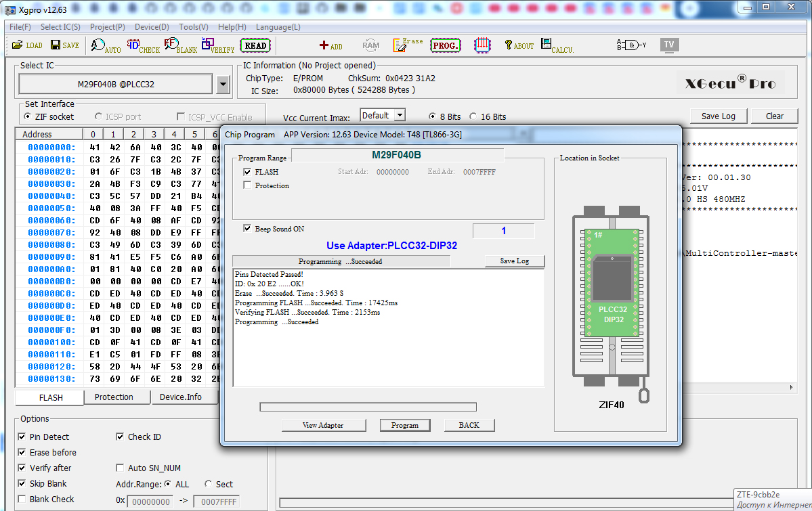Switch to the FLASH tab

[51, 397]
